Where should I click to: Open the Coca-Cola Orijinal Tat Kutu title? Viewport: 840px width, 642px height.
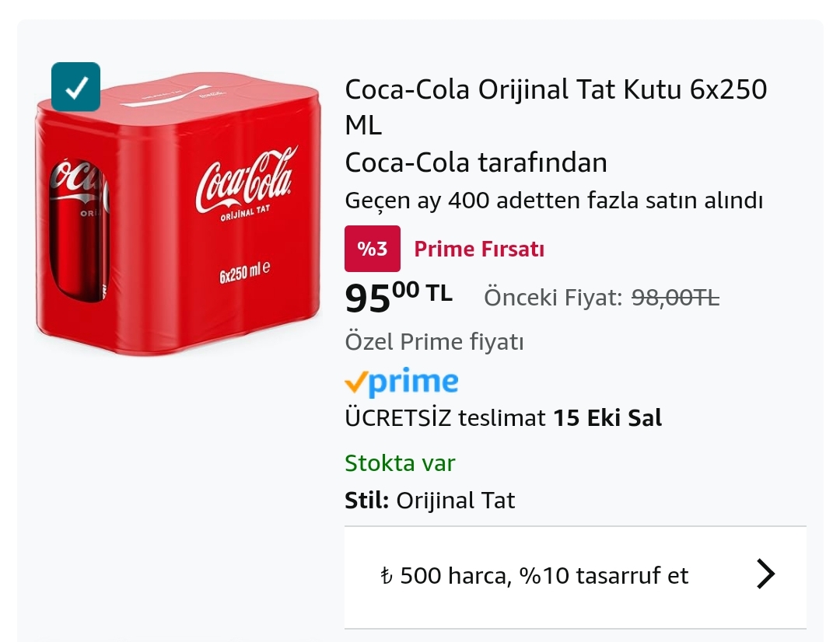(555, 106)
